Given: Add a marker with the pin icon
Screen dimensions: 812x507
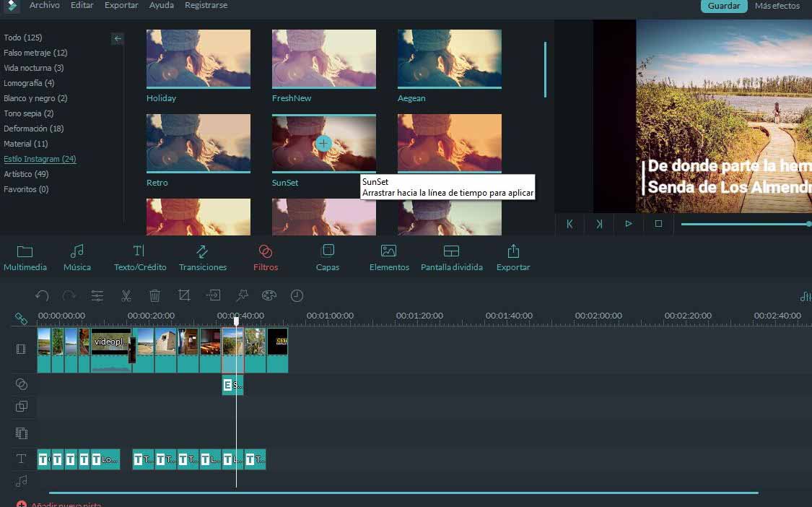Looking at the screenshot, I should (x=241, y=295).
